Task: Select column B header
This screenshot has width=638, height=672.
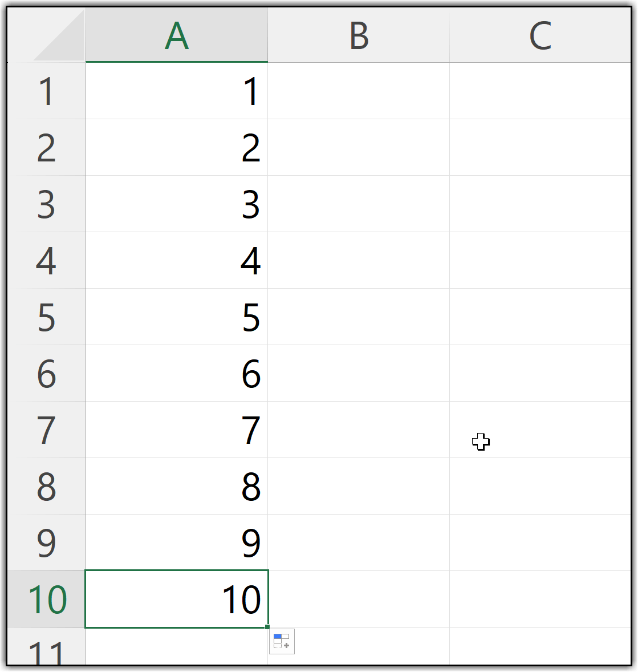Action: tap(358, 36)
